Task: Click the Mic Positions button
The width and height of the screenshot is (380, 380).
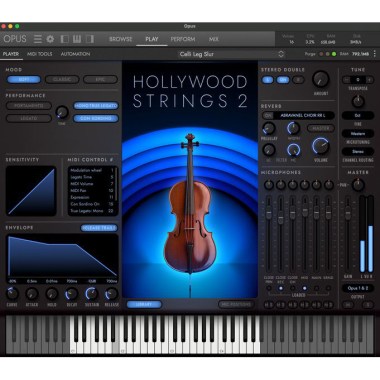Action: pyautogui.click(x=236, y=304)
